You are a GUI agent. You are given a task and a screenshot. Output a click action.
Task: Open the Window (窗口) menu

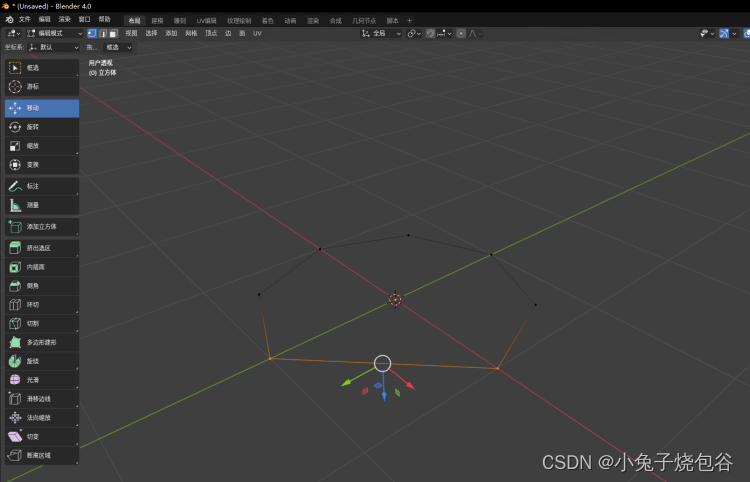(85, 20)
